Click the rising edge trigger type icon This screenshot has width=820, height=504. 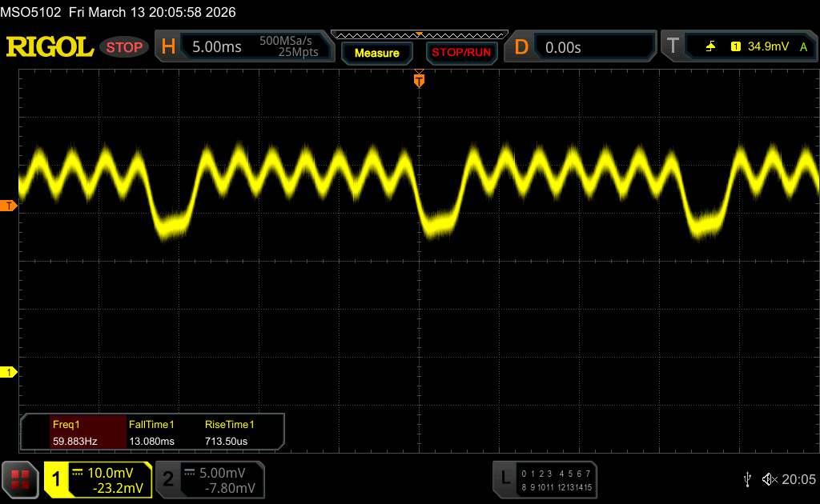710,47
